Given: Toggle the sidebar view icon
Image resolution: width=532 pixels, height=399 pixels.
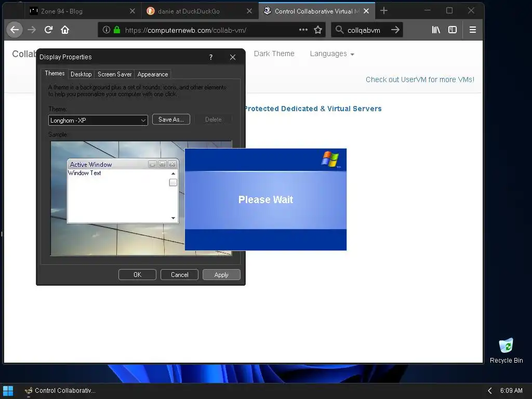Looking at the screenshot, I should coord(453,30).
